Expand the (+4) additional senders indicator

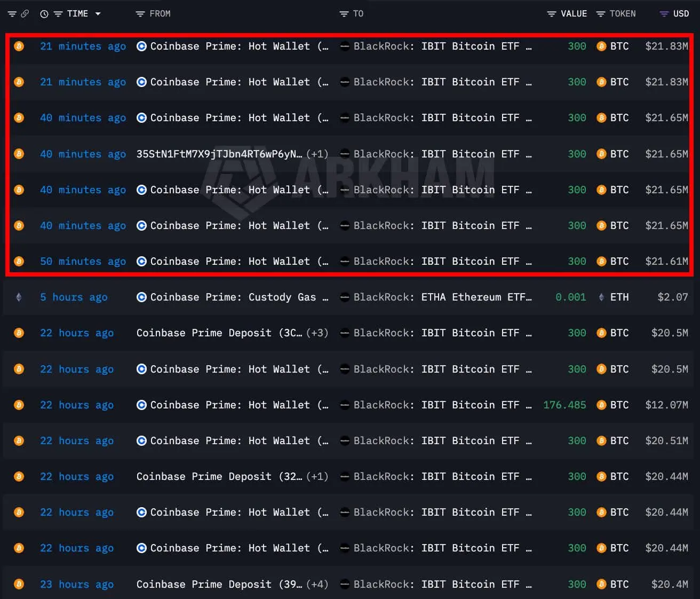[317, 585]
